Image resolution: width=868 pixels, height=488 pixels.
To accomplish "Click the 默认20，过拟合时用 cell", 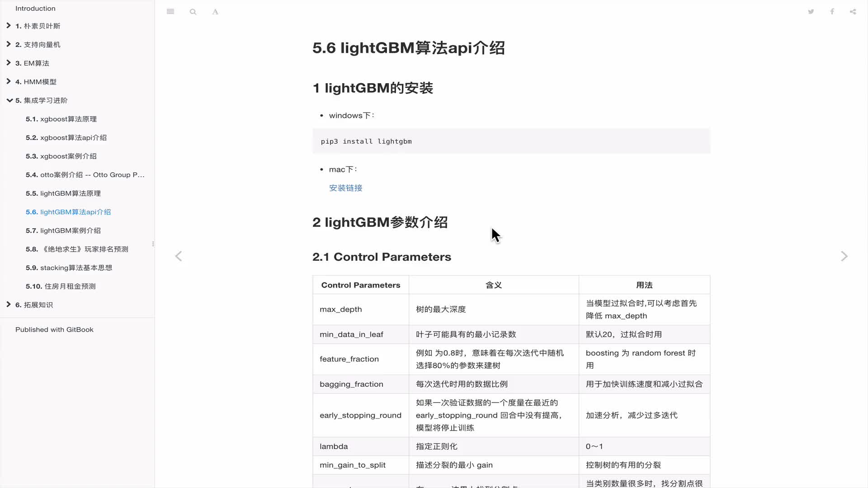I will (644, 334).
